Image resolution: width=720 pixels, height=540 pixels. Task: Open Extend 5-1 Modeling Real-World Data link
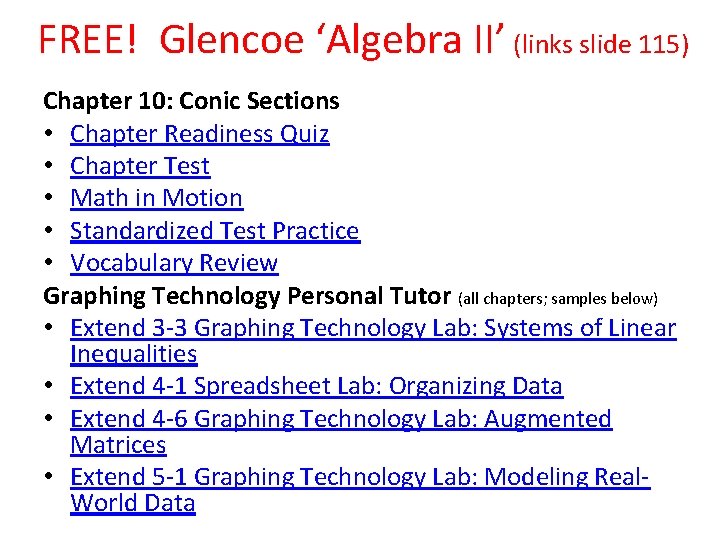click(x=360, y=490)
